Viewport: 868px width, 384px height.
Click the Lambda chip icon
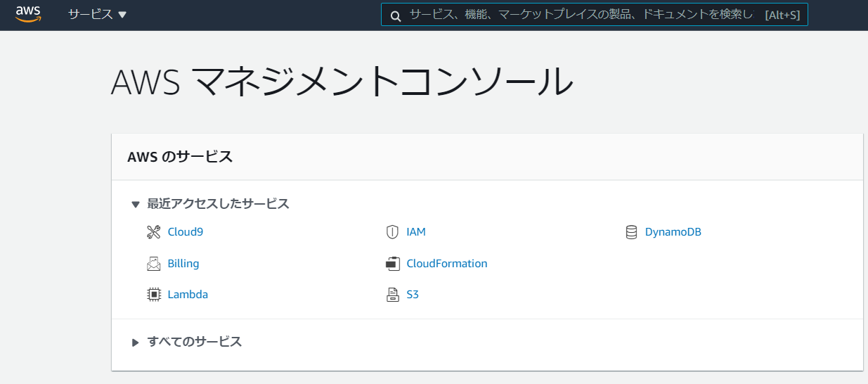coord(154,295)
